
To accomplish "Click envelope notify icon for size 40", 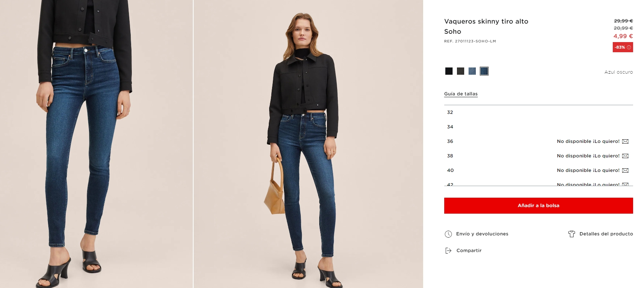I will pyautogui.click(x=625, y=170).
